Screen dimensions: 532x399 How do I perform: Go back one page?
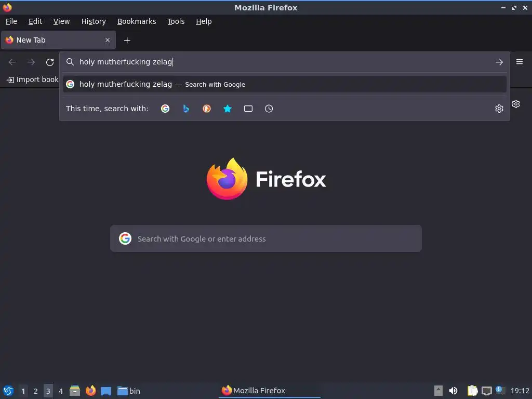12,62
